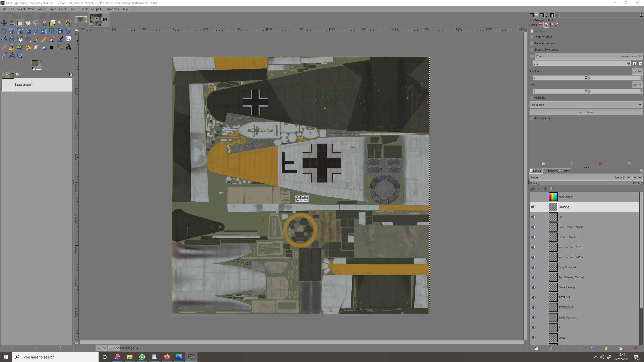Viewport: 644px width, 362px height.
Task: Choose the Scissors Select tool
Action: (44, 23)
